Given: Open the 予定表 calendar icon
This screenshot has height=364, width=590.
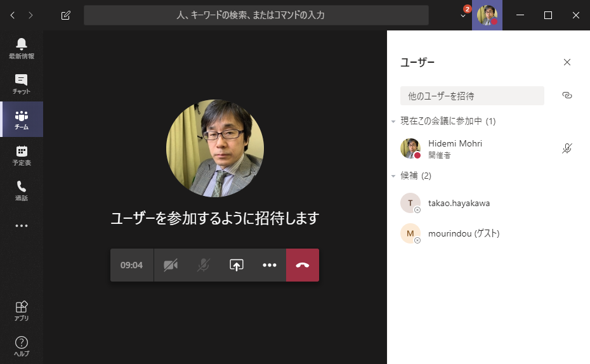Looking at the screenshot, I should [x=22, y=155].
